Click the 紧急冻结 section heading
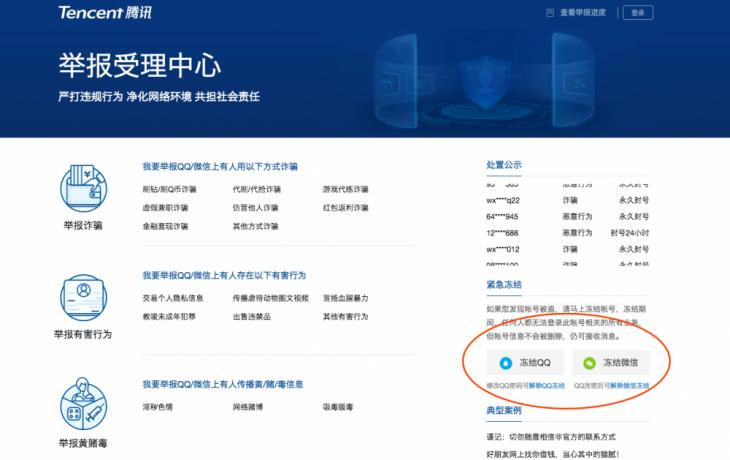The height and width of the screenshot is (460, 730). click(504, 284)
